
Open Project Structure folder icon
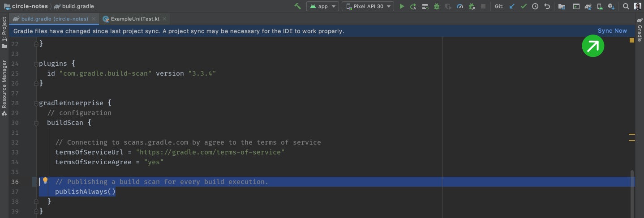coord(562,6)
